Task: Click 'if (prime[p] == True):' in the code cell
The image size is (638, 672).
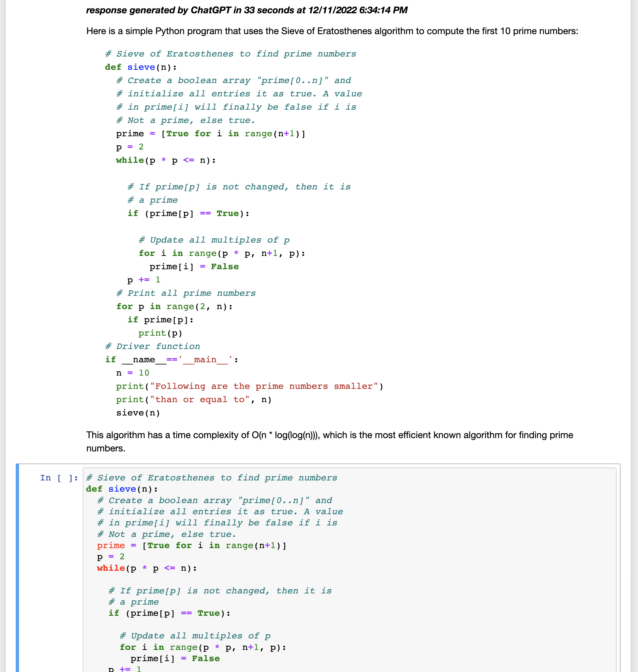Action: [x=169, y=613]
